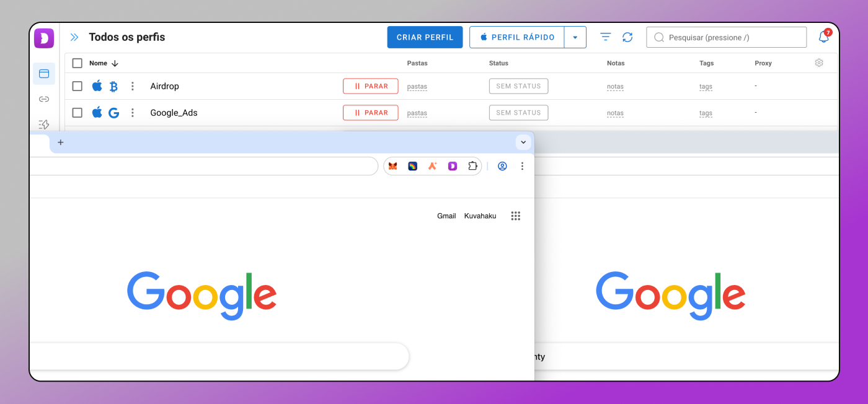Open the PERFIL RÁPIDO dropdown arrow

click(575, 37)
